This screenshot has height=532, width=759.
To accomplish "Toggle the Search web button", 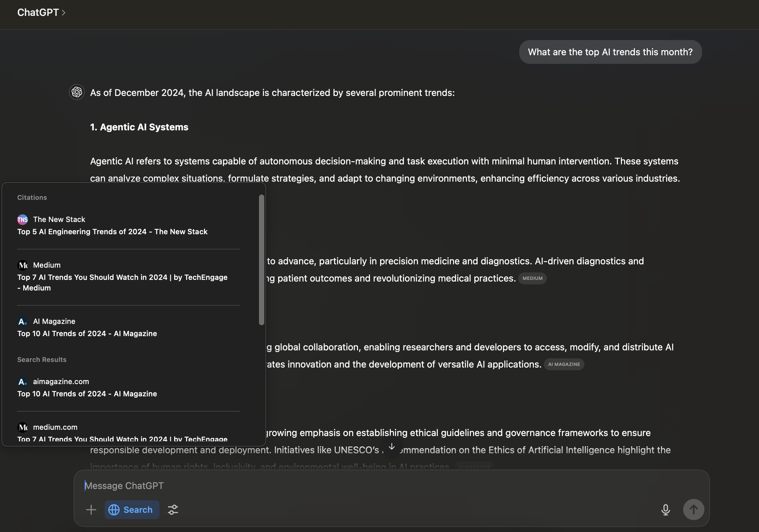I will [x=132, y=510].
